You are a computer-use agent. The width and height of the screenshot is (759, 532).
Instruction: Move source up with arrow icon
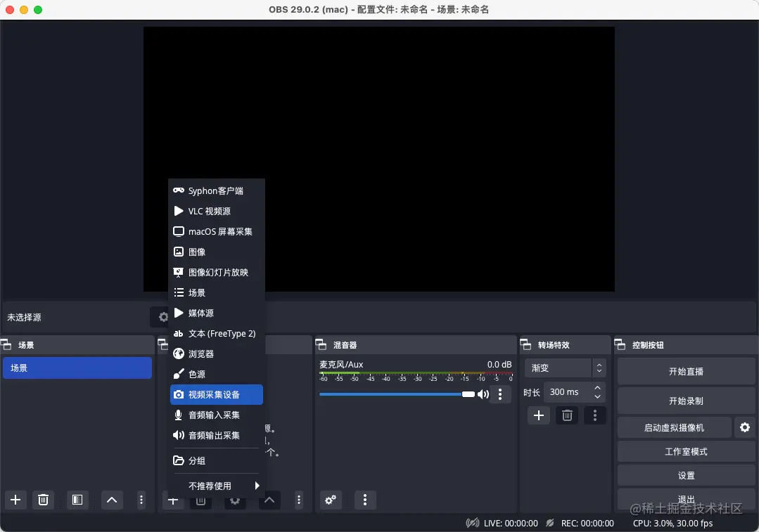coord(269,500)
